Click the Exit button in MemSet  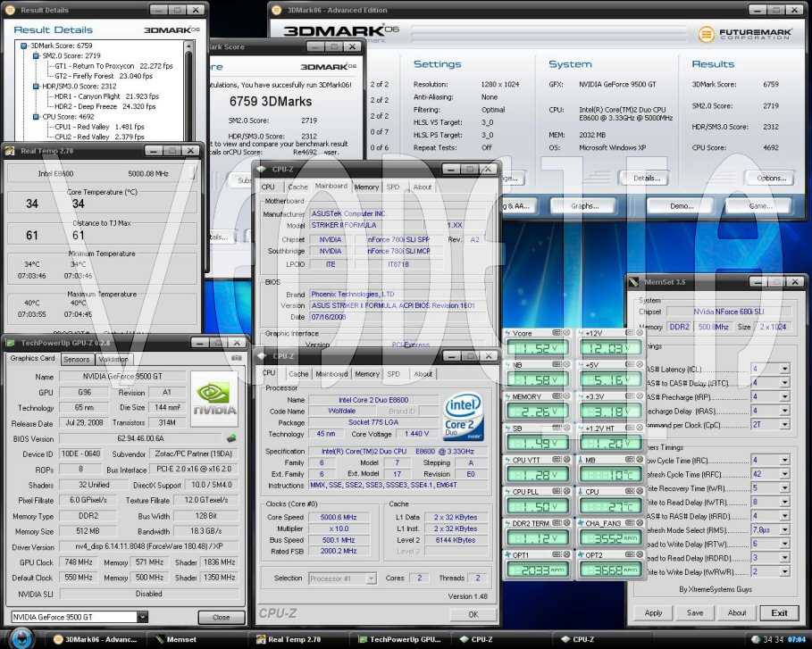779,612
